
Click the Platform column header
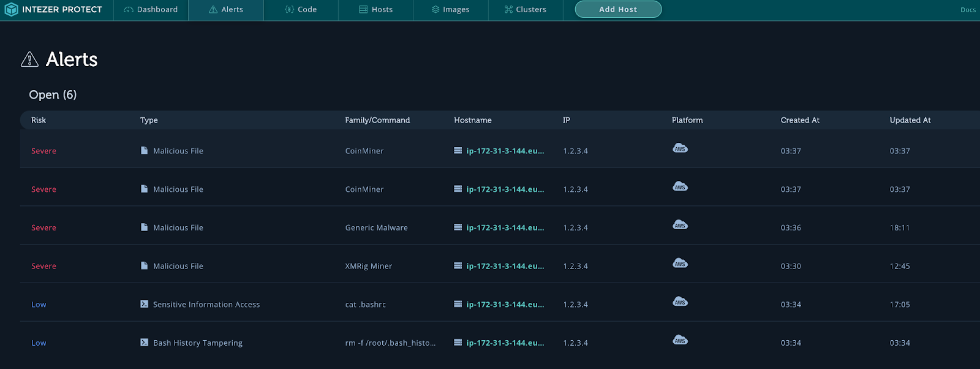pos(687,120)
